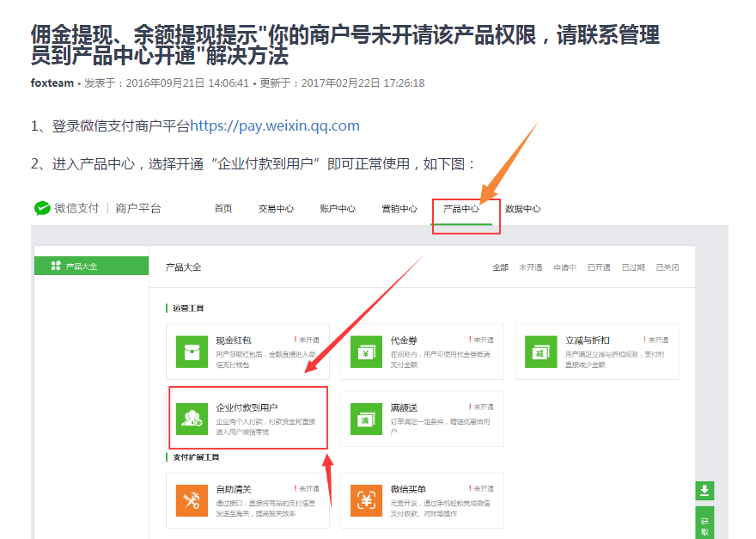The image size is (756, 539).
Task: Click the 微信支付 brand text
Action: pyautogui.click(x=76, y=208)
